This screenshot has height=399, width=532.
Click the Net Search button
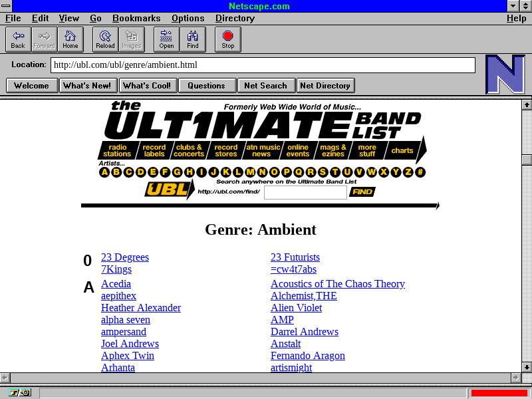(x=265, y=85)
